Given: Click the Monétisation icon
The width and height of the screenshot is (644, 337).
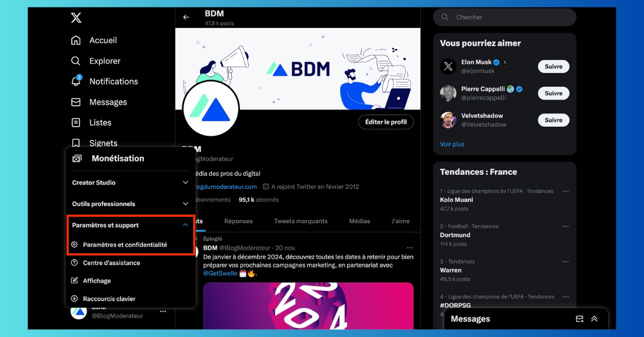Looking at the screenshot, I should 77,158.
